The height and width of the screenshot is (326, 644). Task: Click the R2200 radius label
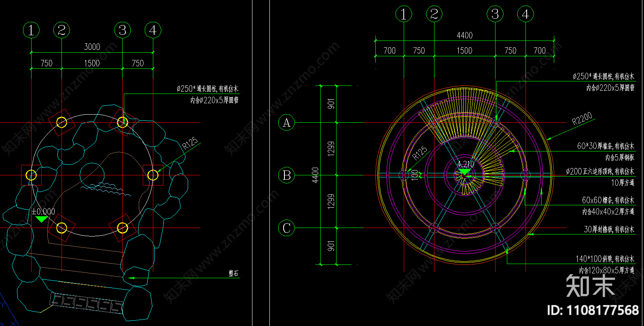(582, 119)
